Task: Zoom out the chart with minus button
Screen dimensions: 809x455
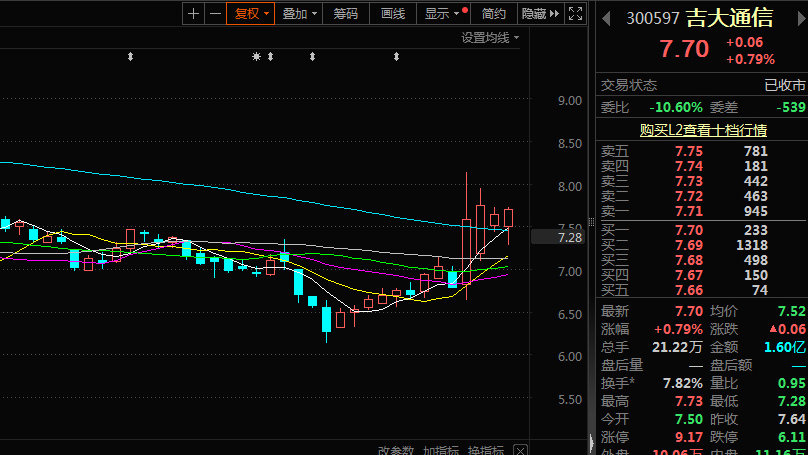Action: coord(213,13)
